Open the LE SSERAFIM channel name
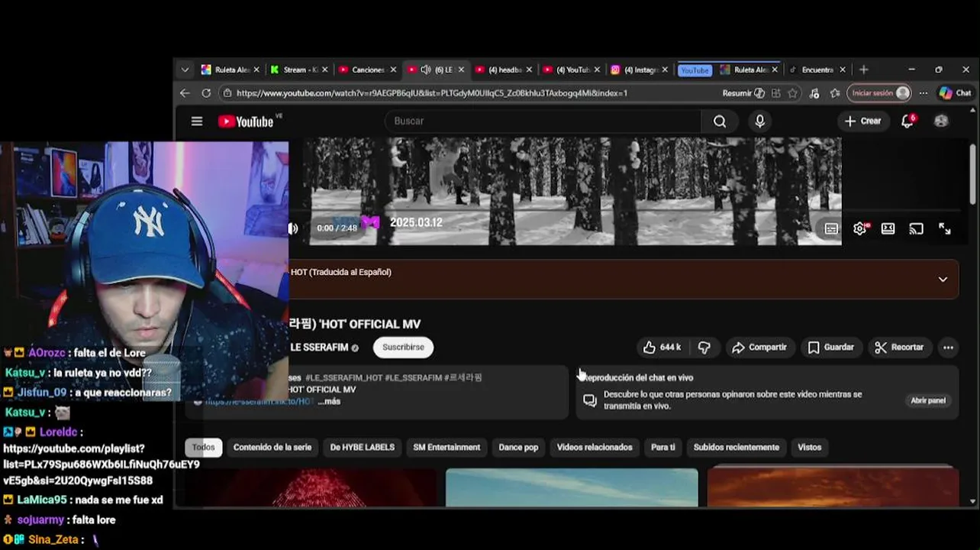Image resolution: width=980 pixels, height=550 pixels. 319,348
